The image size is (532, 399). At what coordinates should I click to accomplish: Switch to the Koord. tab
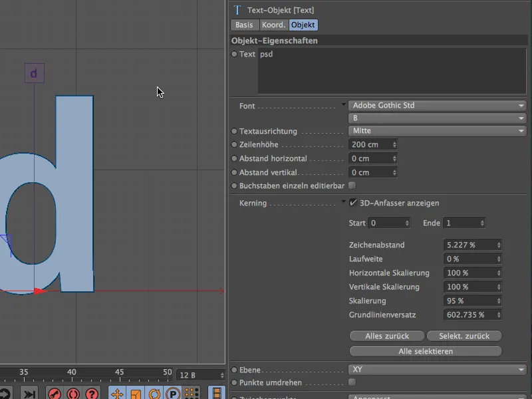(273, 25)
